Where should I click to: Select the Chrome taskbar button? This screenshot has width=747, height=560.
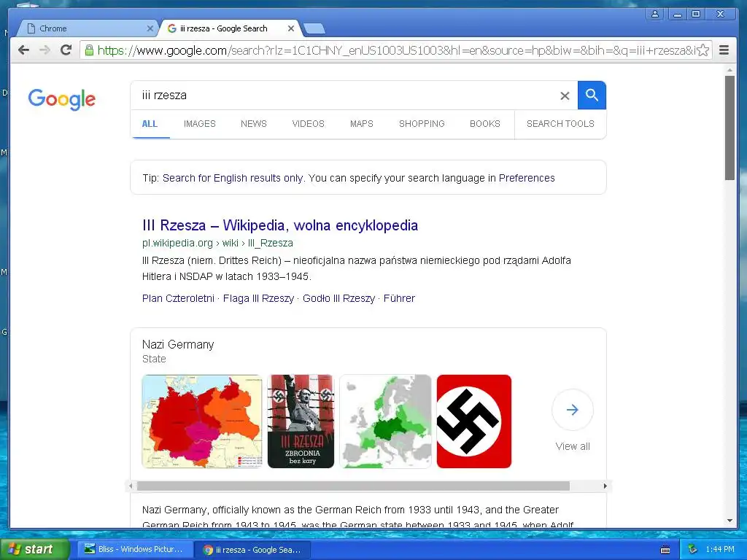coord(252,550)
